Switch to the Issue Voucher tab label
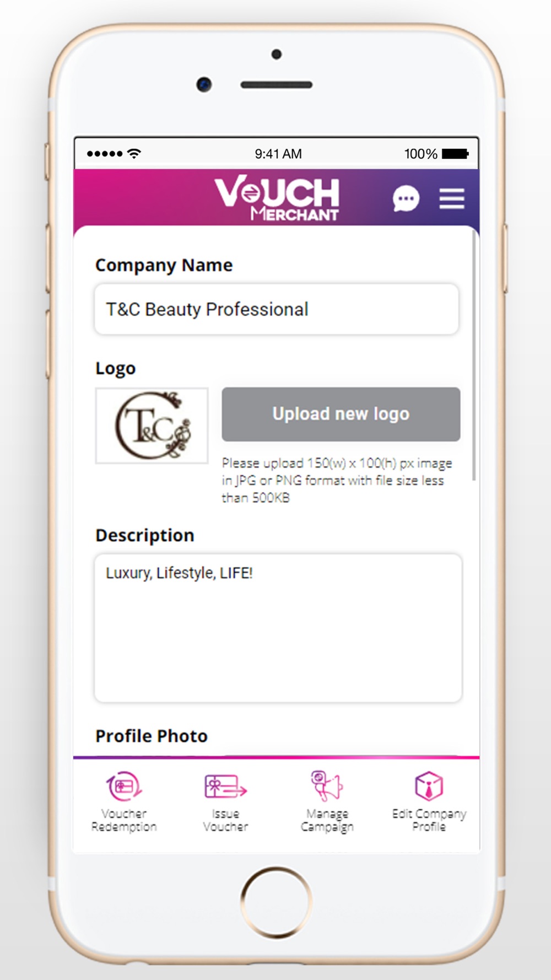The image size is (551, 980). [225, 820]
